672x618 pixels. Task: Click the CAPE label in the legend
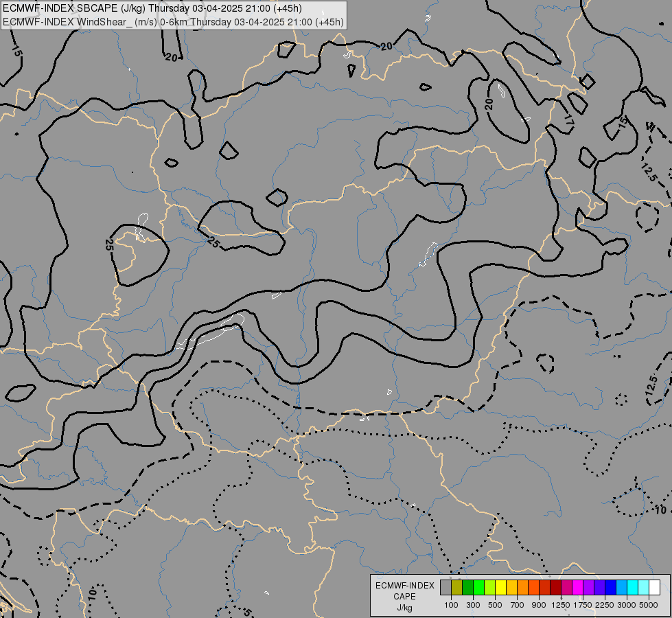pyautogui.click(x=404, y=597)
